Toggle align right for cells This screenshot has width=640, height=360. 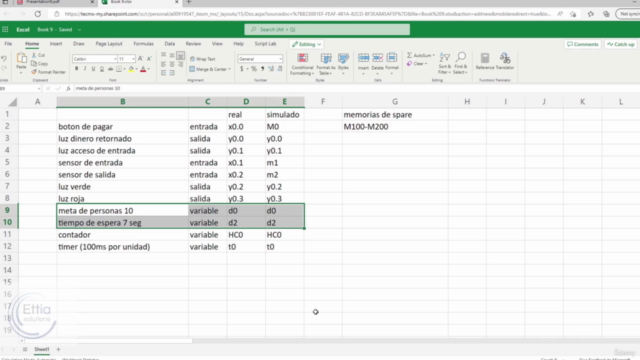click(180, 64)
